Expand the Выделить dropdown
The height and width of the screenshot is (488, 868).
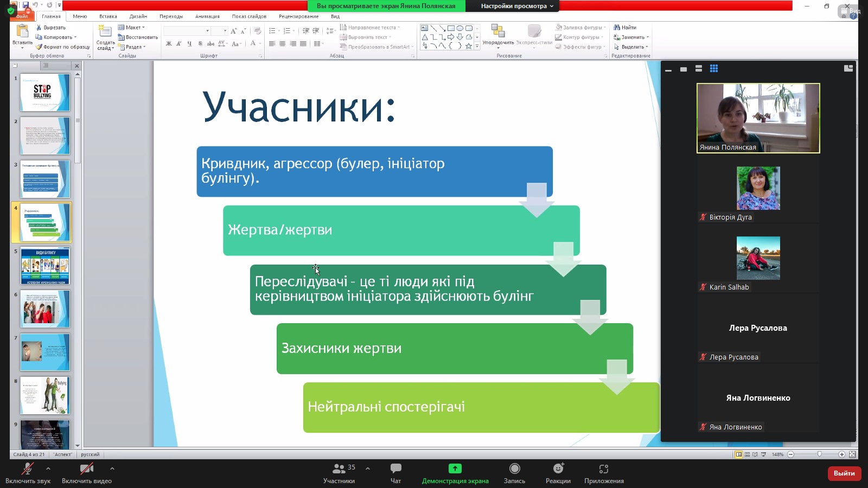(x=647, y=47)
